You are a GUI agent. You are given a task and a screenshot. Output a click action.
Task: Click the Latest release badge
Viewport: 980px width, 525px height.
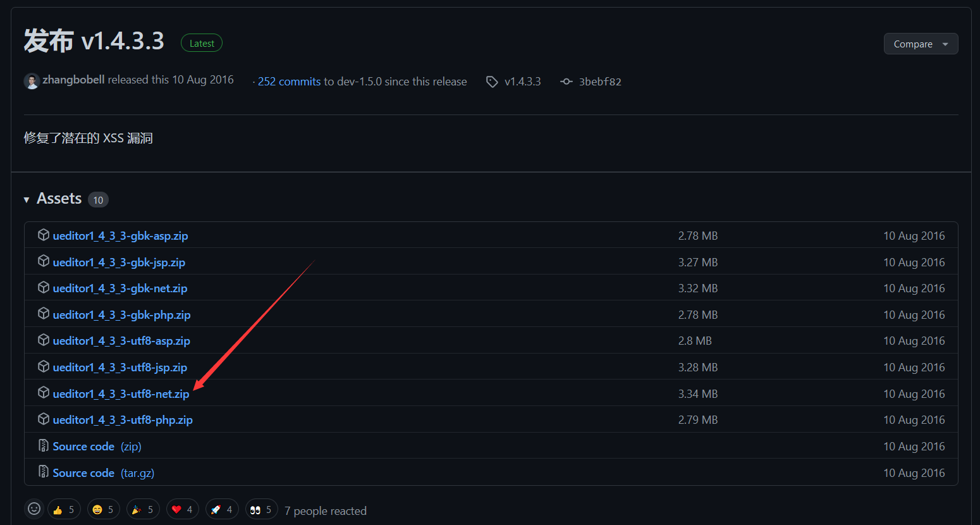pyautogui.click(x=202, y=43)
